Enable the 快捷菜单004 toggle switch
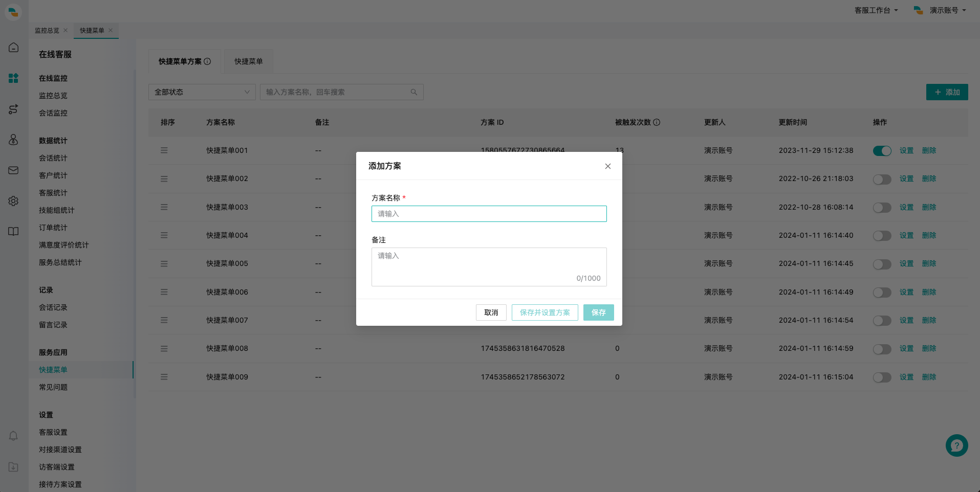 [x=882, y=236]
